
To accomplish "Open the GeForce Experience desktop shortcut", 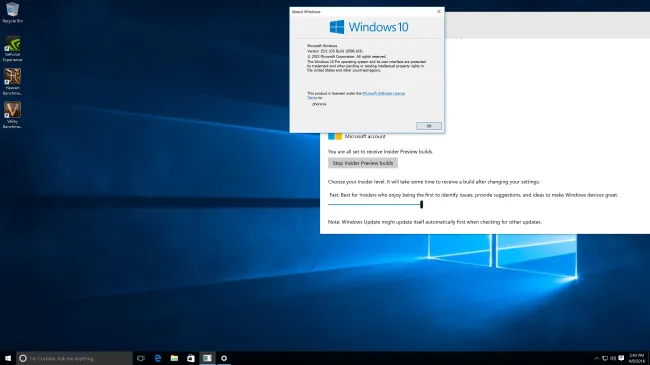I will [x=12, y=49].
